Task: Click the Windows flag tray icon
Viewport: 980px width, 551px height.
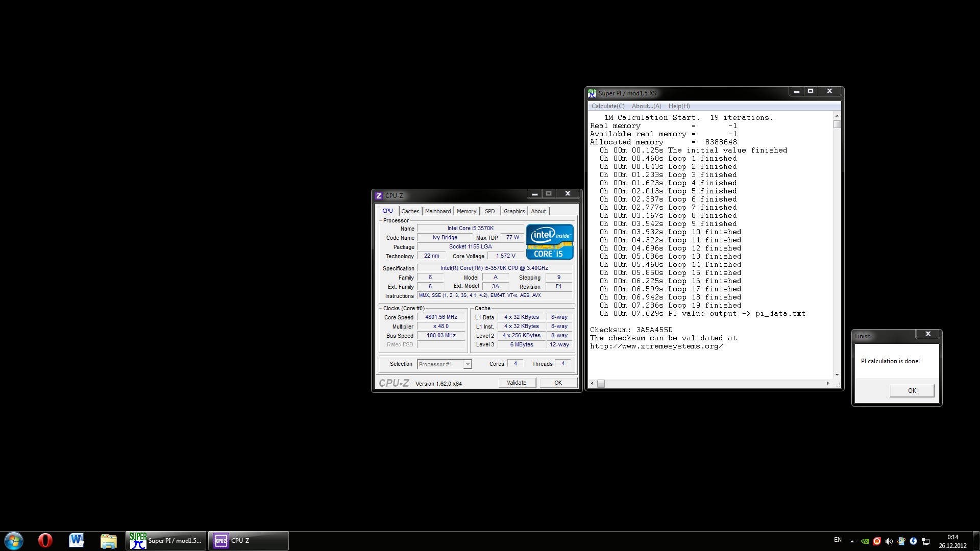Action: [901, 541]
